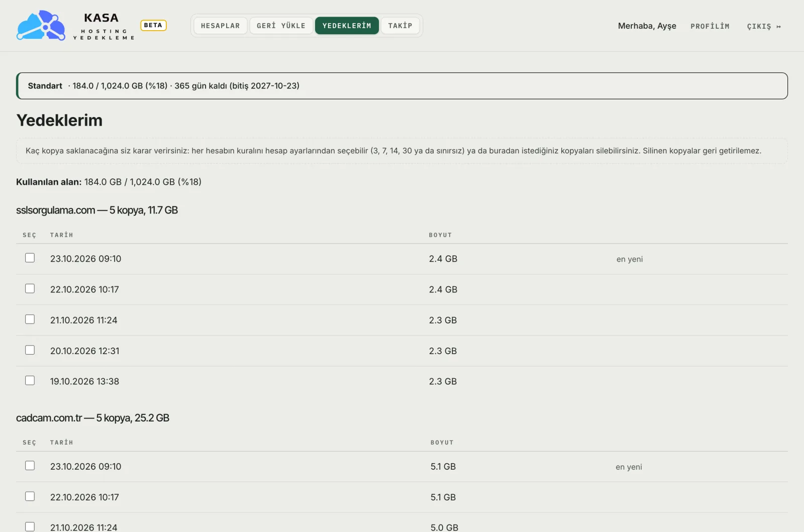This screenshot has width=804, height=532.
Task: Open the Hesaplar tab
Action: (x=221, y=26)
